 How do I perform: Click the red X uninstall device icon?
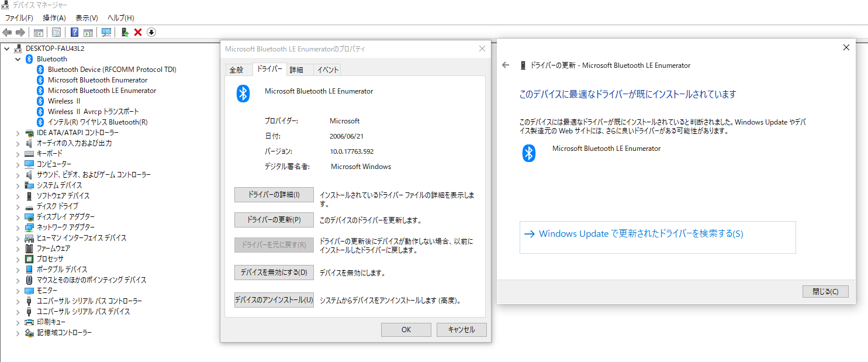click(x=138, y=32)
